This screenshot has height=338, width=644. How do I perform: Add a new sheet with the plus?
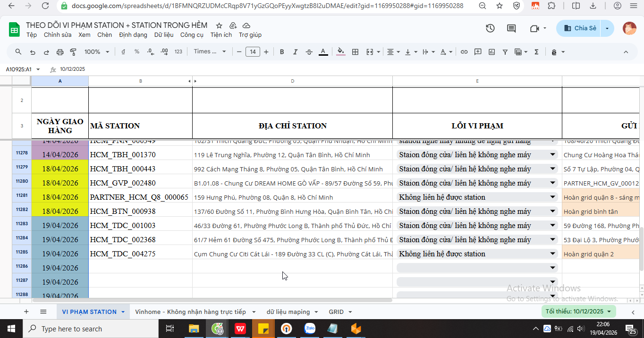[x=26, y=312]
